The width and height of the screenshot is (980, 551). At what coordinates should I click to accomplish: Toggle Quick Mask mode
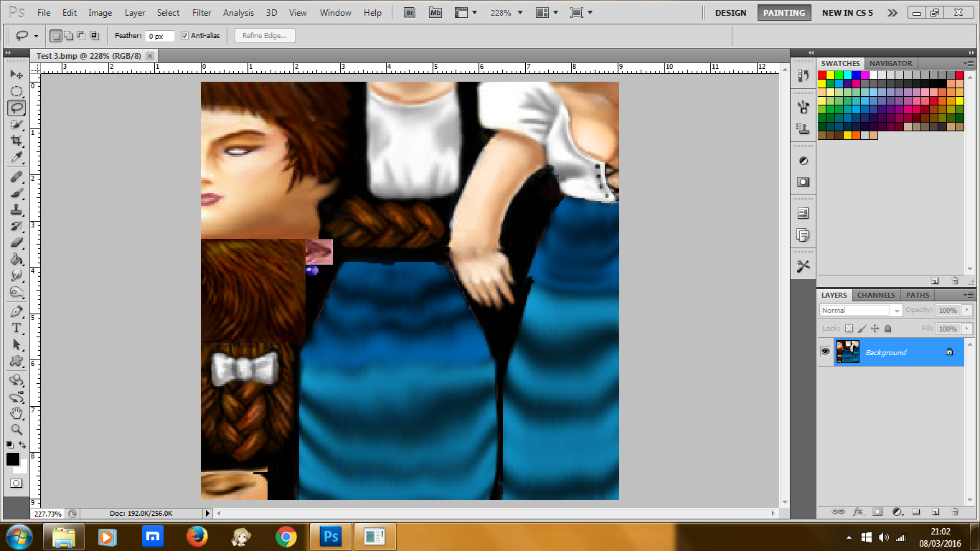(x=16, y=484)
